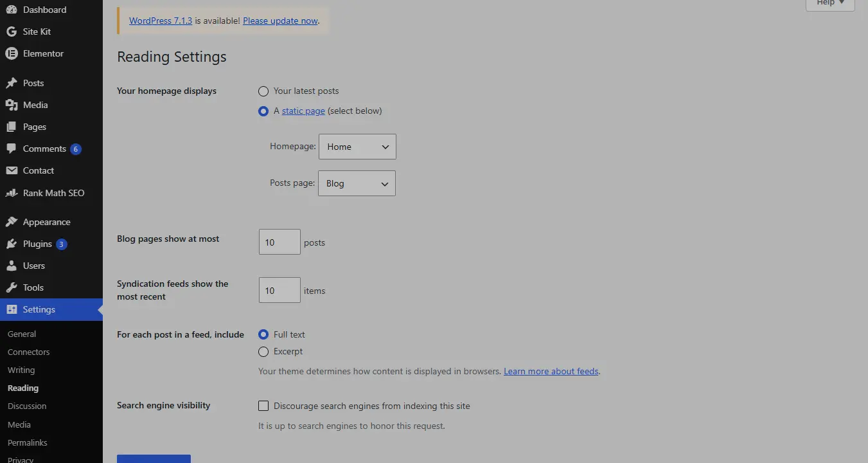This screenshot has width=868, height=463.
Task: Click the Tools wrench icon
Action: [x=11, y=287]
